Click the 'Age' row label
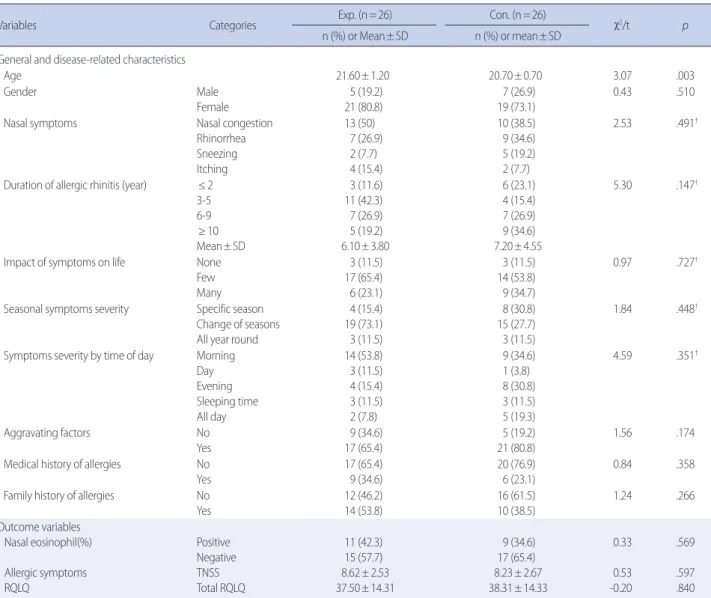Screen dimensions: 711x598 pos(12,76)
